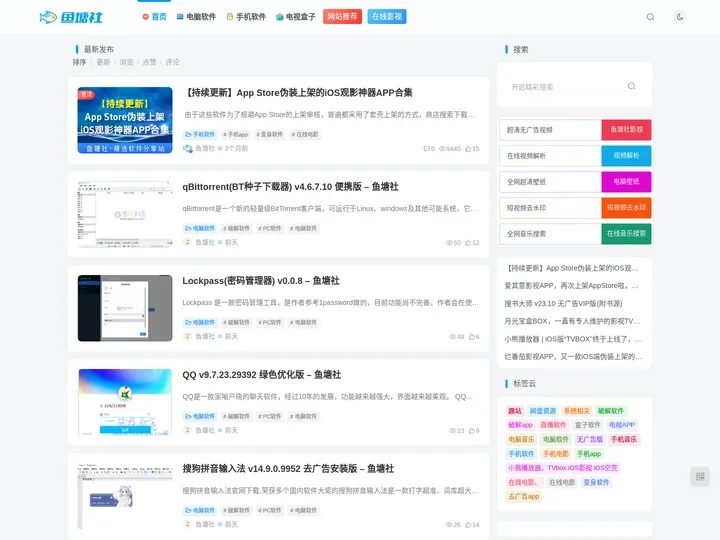Open 在线音乐搜索 green button
The width and height of the screenshot is (720, 540).
click(x=626, y=233)
